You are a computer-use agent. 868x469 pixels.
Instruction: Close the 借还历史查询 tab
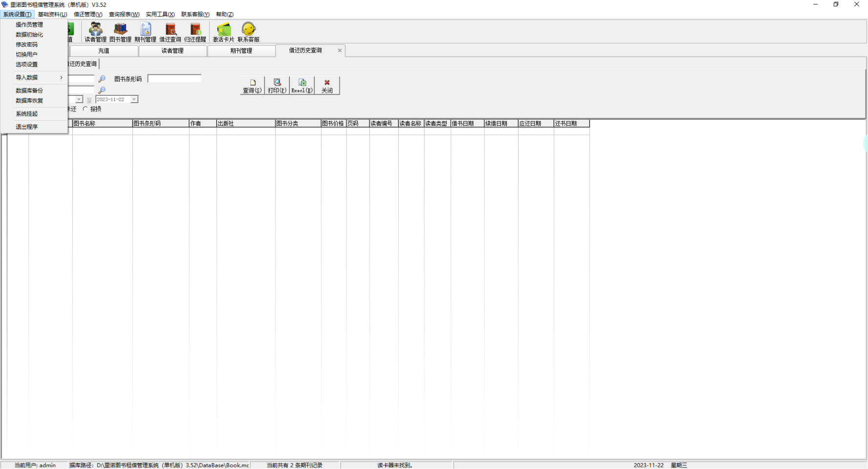[x=340, y=50]
